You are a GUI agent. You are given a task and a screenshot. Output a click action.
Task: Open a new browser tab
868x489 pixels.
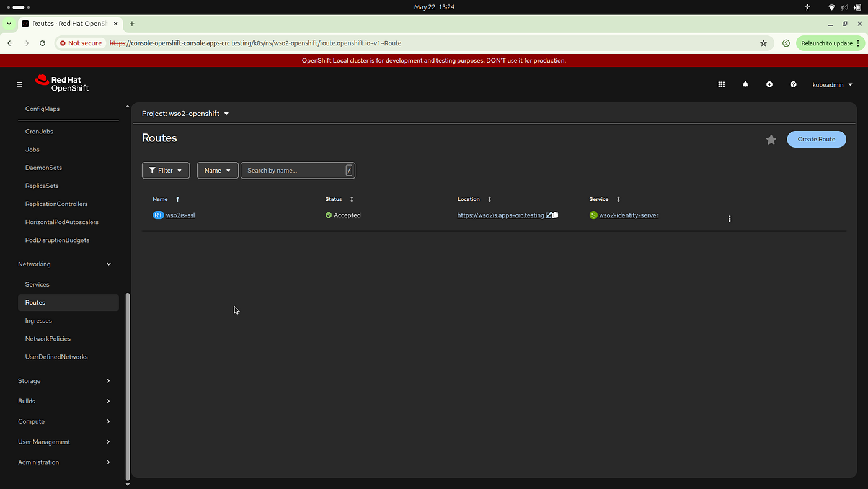132,24
